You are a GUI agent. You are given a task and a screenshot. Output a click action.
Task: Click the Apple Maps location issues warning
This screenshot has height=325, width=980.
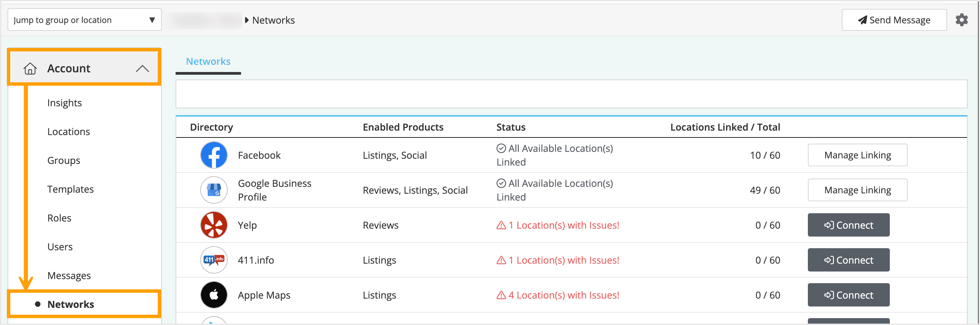(x=558, y=295)
